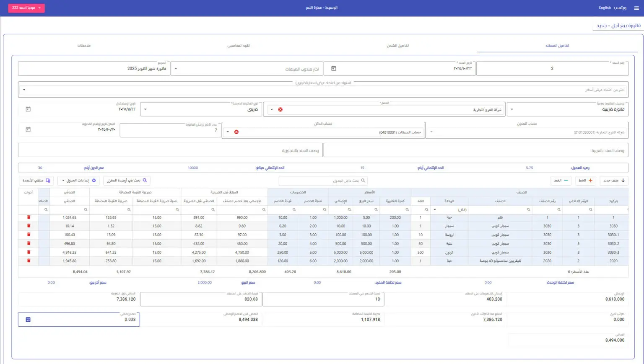Expand the sales representative dropdown (اختر مندوب المبيعات)
This screenshot has width=644, height=364.
coord(176,69)
